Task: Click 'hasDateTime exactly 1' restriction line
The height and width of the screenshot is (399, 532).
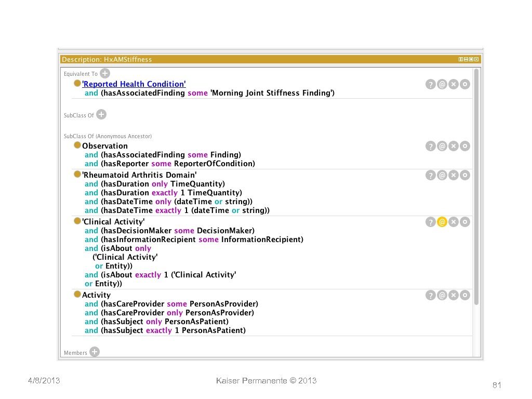Action: 177,210
